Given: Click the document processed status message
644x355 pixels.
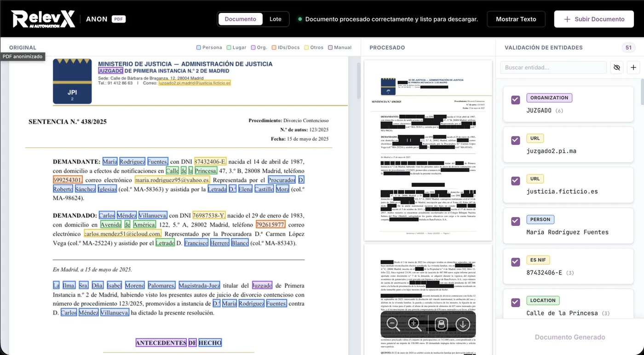Looking at the screenshot, I should click(x=391, y=19).
